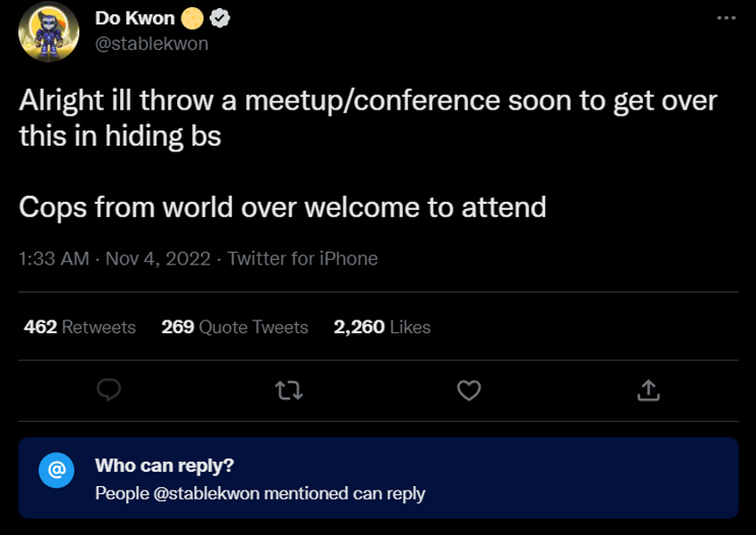Click the Twitter for iPhone source label
The width and height of the screenshot is (756, 535).
(302, 258)
